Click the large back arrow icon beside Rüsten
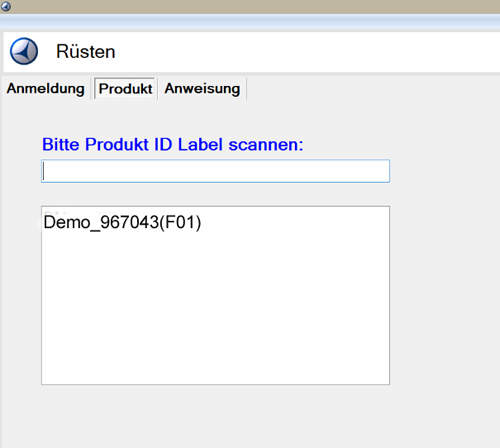500x448 pixels. [x=24, y=51]
